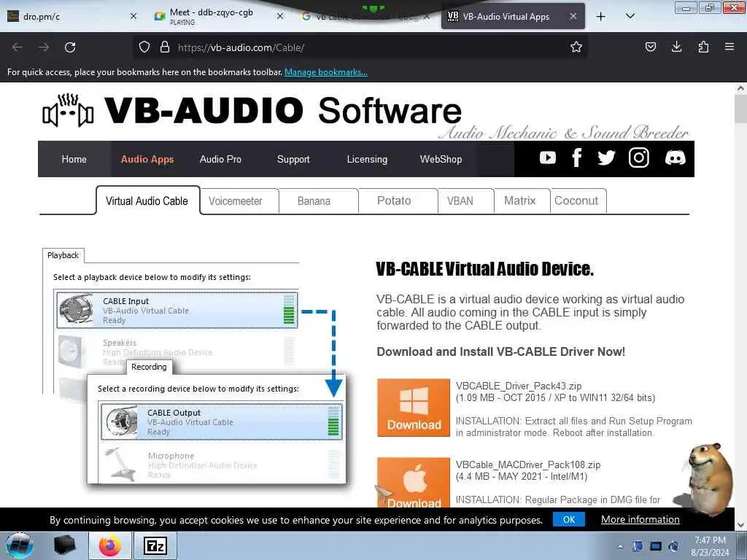
Task: Open a new tab with the plus icon
Action: [601, 17]
